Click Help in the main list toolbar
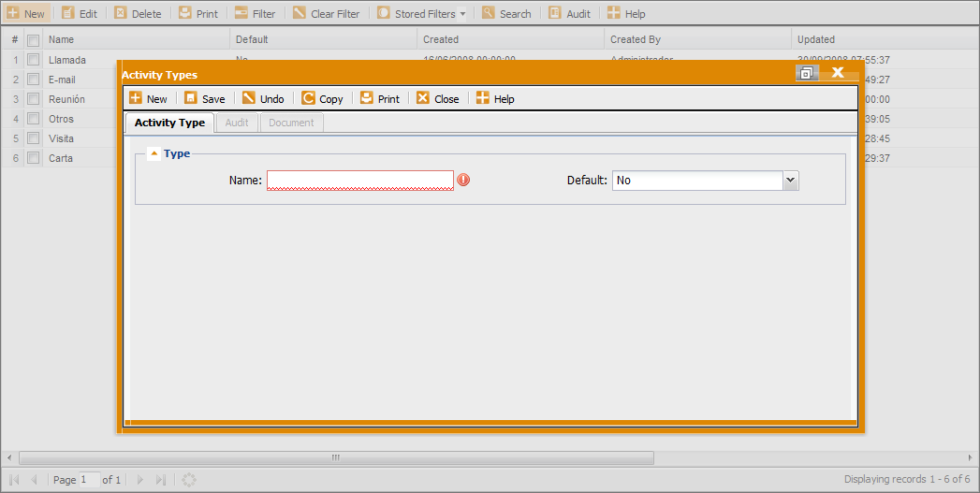 (x=626, y=13)
